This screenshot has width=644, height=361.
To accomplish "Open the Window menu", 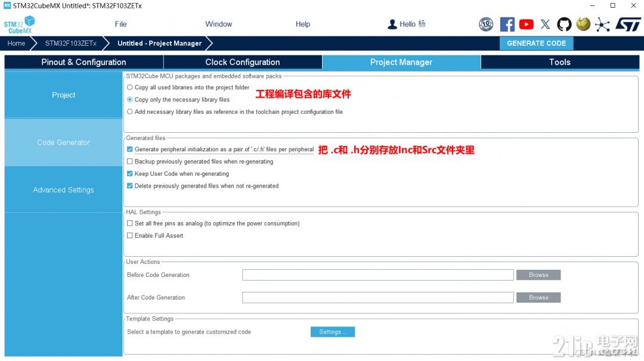I will (218, 24).
